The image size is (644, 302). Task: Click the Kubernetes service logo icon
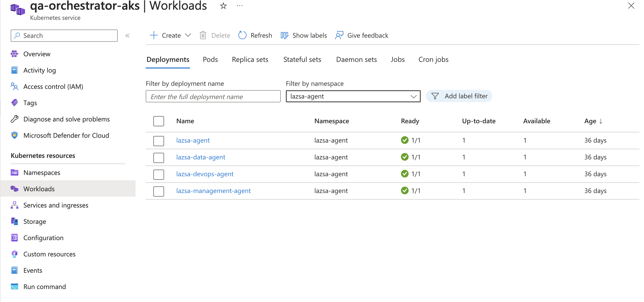point(18,9)
